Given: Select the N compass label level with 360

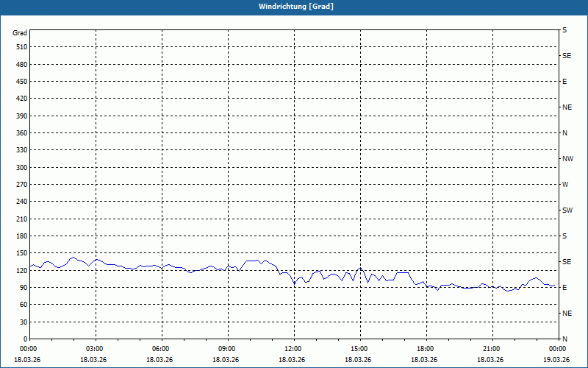Looking at the screenshot, I should pos(564,133).
